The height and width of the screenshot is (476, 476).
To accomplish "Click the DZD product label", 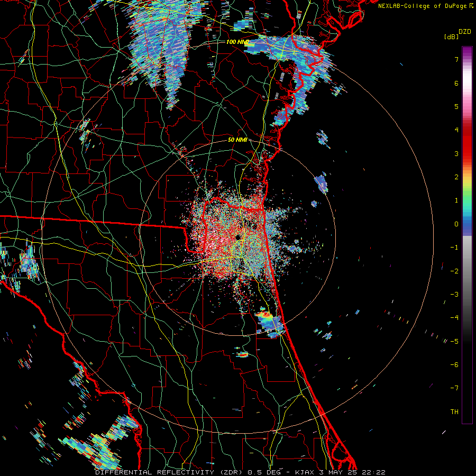I will (465, 32).
